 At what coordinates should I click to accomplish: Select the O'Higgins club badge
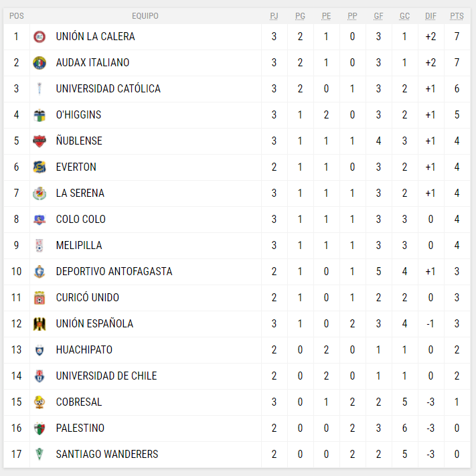[39, 115]
